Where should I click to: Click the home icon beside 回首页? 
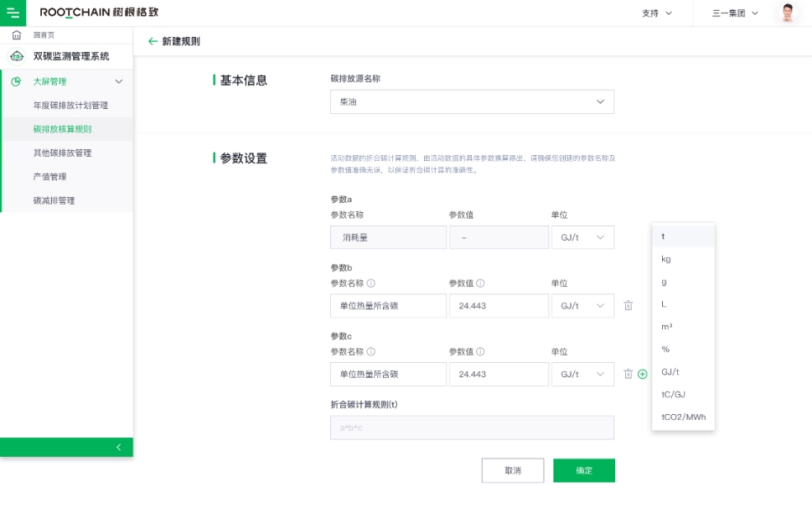click(17, 35)
